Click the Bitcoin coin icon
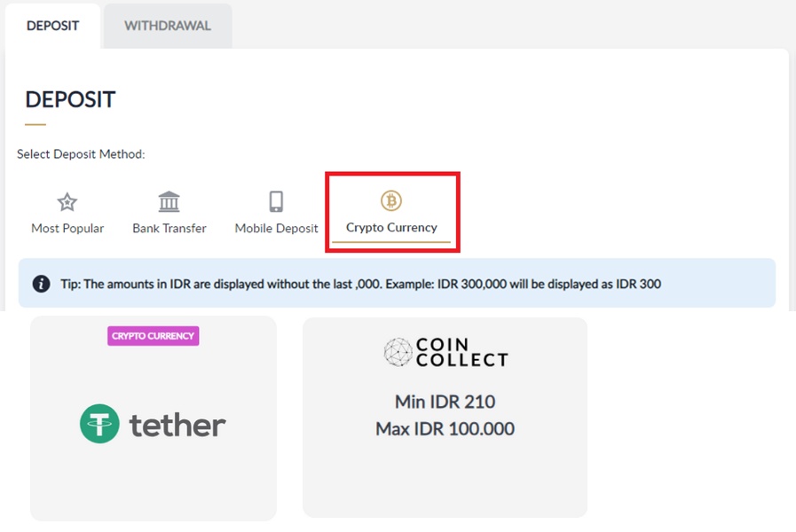This screenshot has width=796, height=532. (391, 200)
